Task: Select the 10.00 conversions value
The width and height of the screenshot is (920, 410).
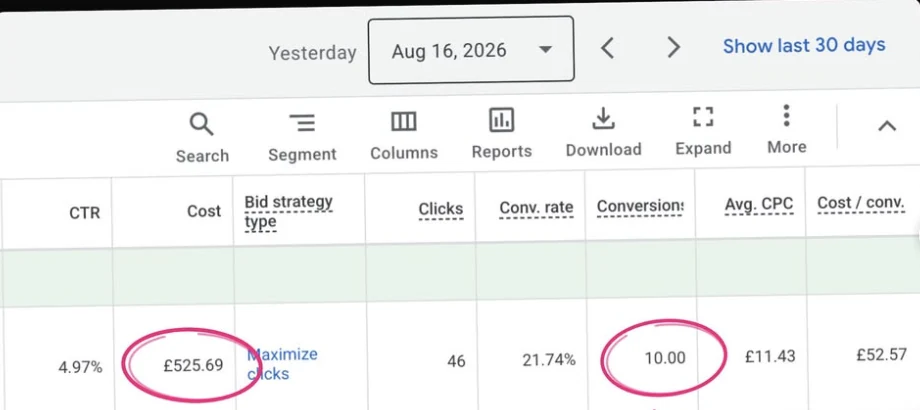Action: click(665, 358)
